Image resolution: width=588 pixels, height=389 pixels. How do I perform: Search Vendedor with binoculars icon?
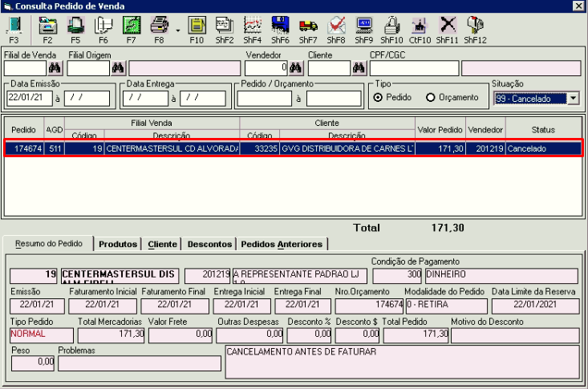pyautogui.click(x=295, y=68)
